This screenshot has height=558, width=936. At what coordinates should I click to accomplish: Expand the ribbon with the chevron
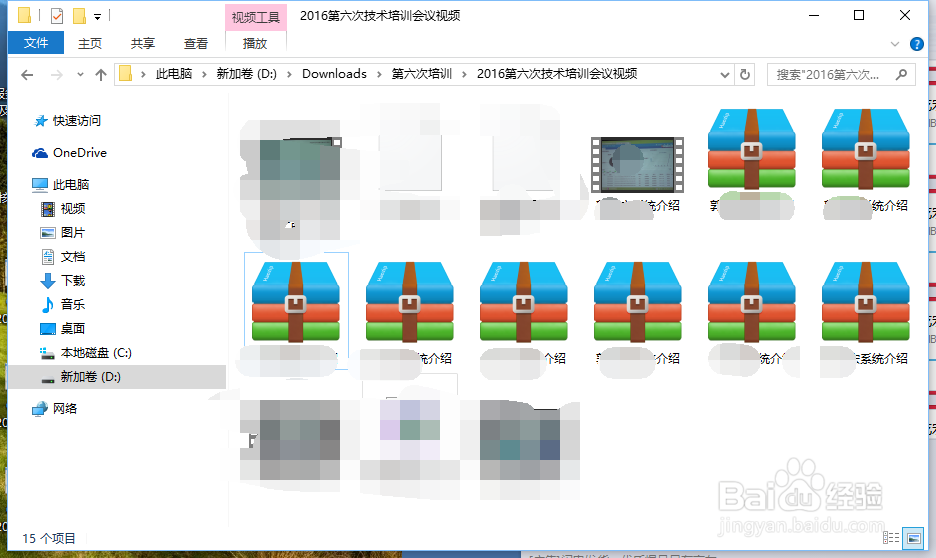(895, 44)
